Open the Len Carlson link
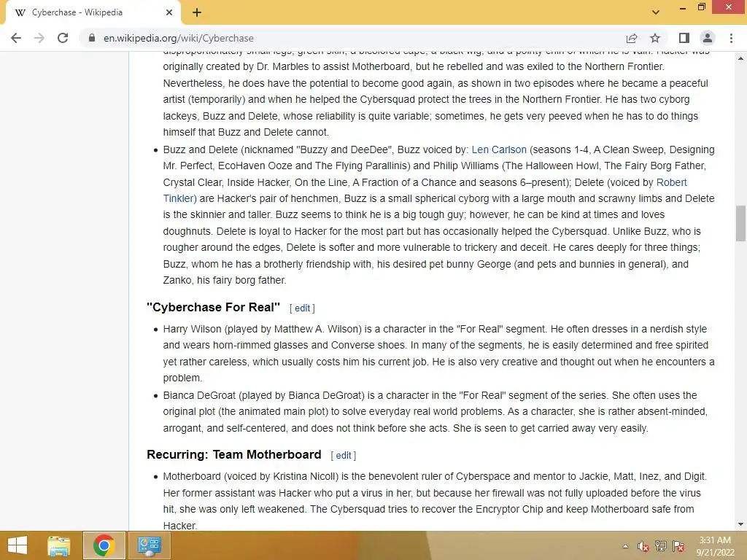Viewport: 747px width, 560px height. pos(499,149)
